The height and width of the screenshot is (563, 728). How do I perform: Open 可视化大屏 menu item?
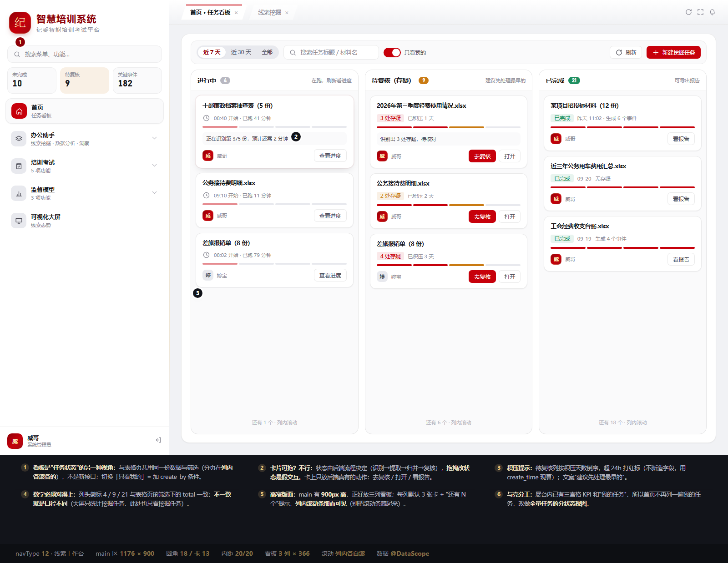coord(85,221)
